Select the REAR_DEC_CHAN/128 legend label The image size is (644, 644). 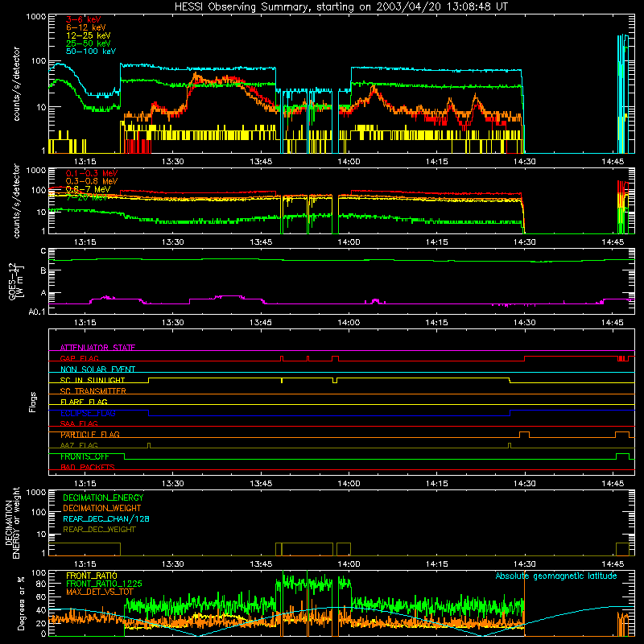(106, 518)
